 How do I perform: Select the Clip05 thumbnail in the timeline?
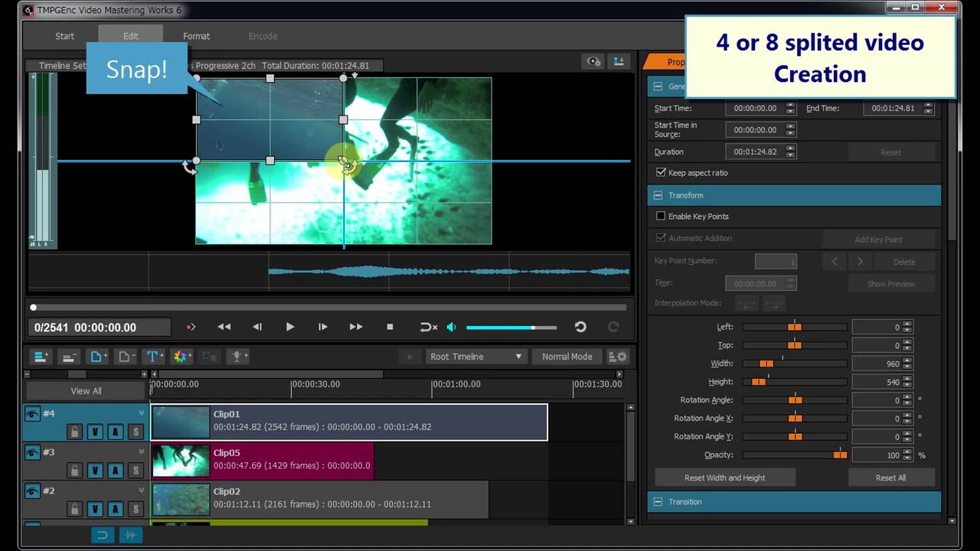coord(181,461)
